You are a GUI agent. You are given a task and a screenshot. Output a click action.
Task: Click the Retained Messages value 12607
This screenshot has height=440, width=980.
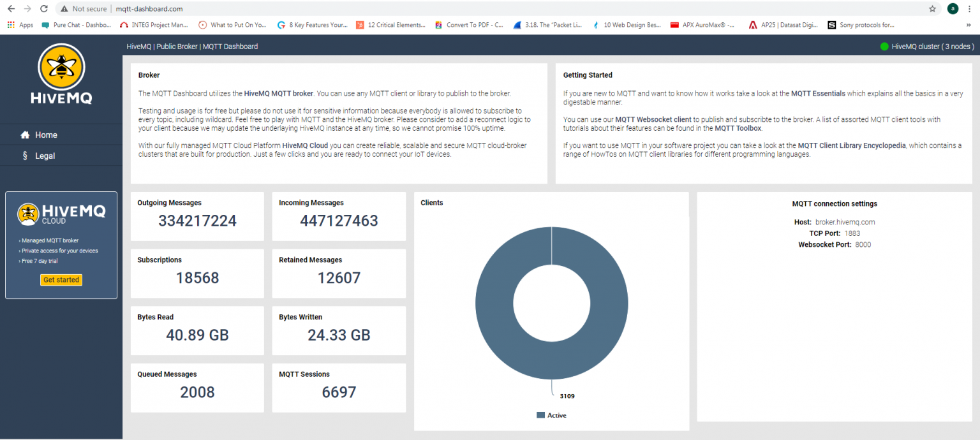339,278
